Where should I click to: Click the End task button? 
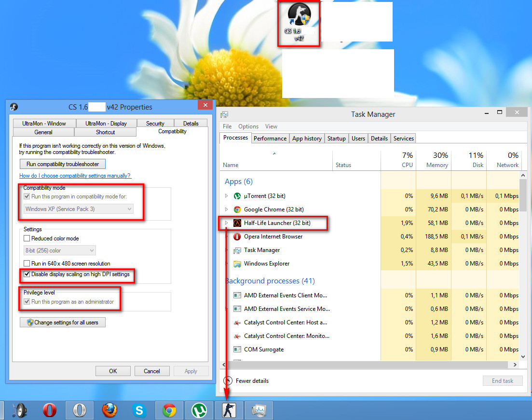point(503,380)
